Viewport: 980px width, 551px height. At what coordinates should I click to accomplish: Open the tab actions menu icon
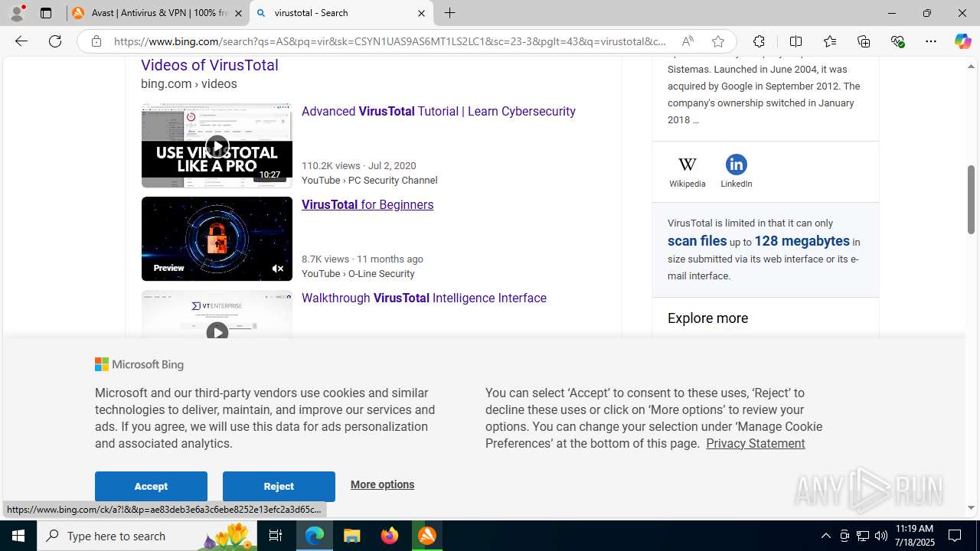(x=46, y=13)
